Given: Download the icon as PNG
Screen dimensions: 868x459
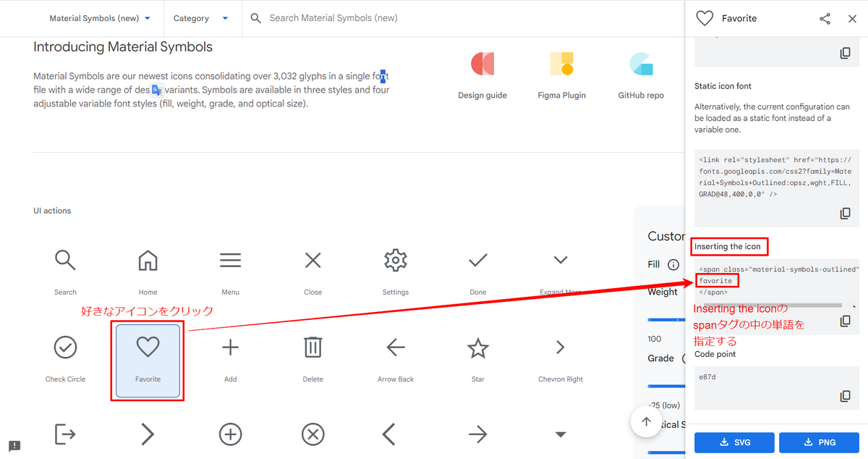Looking at the screenshot, I should (818, 442).
